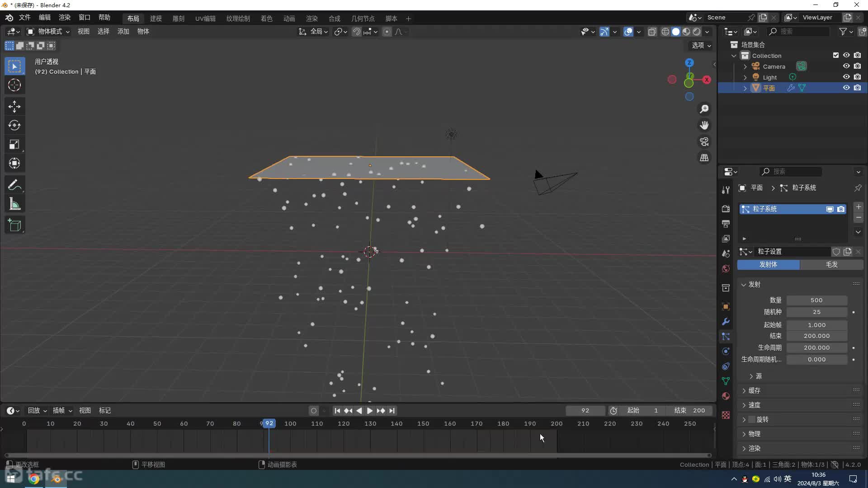Enable the 旋转 checkbox
Screen dimensions: 868x488
pos(752,419)
